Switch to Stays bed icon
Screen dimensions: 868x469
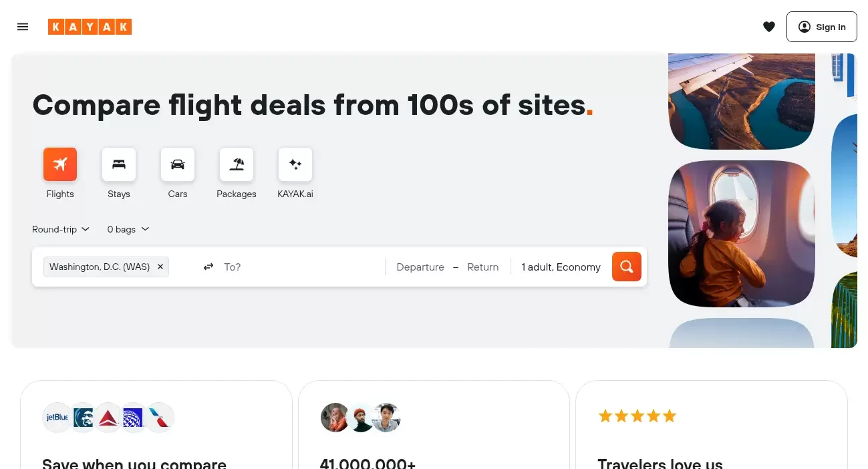[119, 164]
